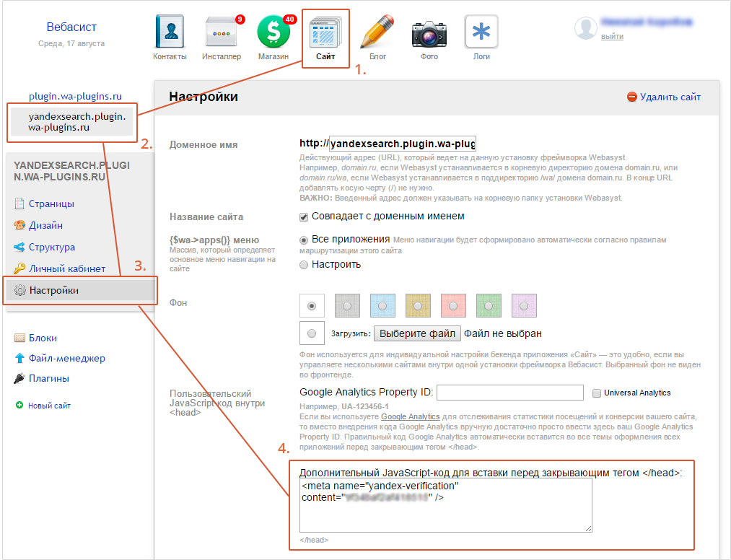
Task: Open the Файл-менеджер link
Action: tap(67, 358)
